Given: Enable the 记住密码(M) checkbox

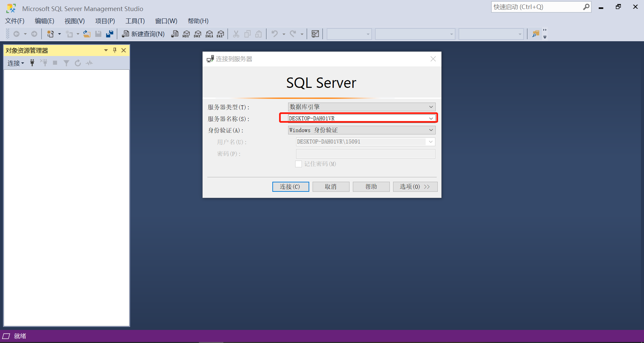Looking at the screenshot, I should tap(299, 164).
